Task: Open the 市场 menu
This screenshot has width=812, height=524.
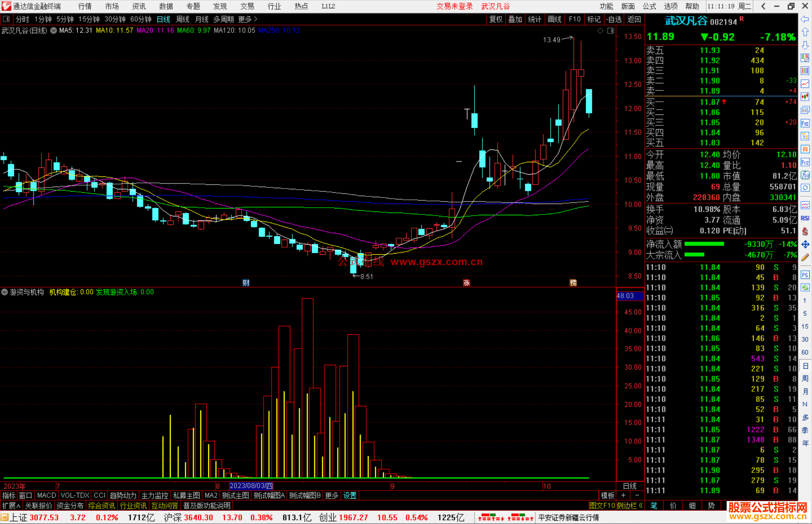Action: 112,6
